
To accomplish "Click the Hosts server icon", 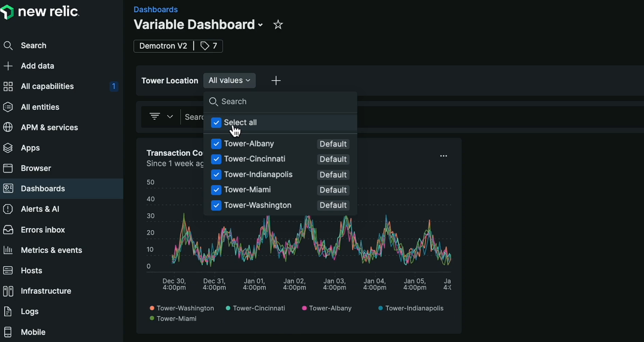I will [8, 270].
